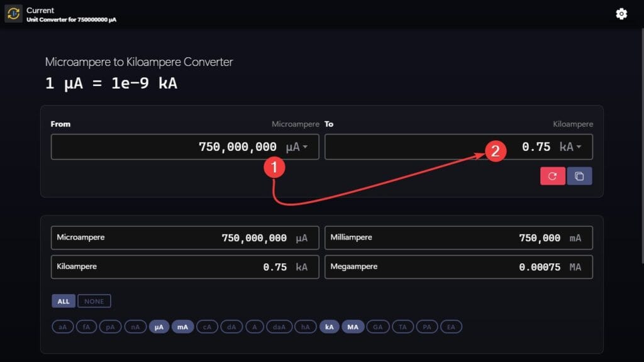The width and height of the screenshot is (644, 362).
Task: Click 'Unit Converter for 750000000 µA' subtitle
Action: pyautogui.click(x=72, y=19)
